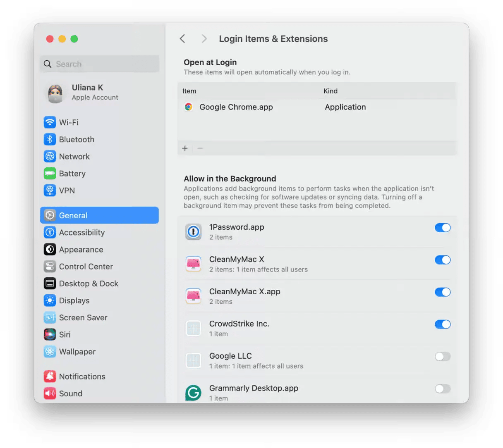Screen dimensions: 503x448
Task: Open the Displays sun icon
Action: click(50, 300)
